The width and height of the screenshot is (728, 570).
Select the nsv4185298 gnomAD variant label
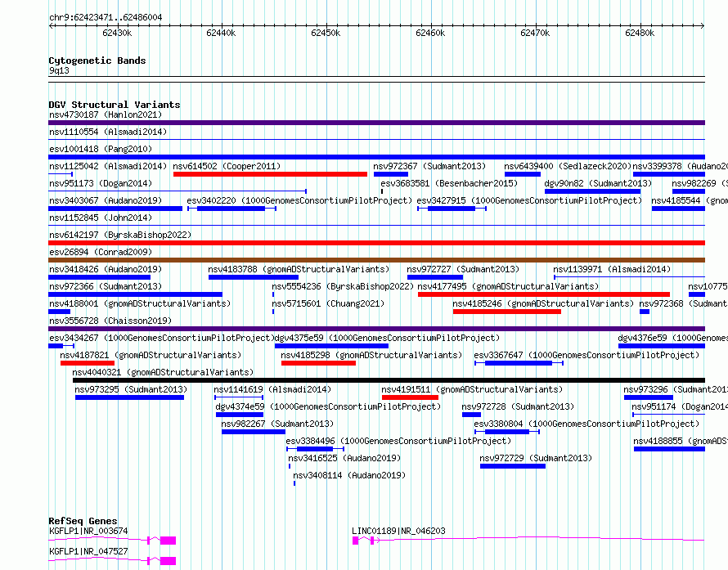click(371, 355)
